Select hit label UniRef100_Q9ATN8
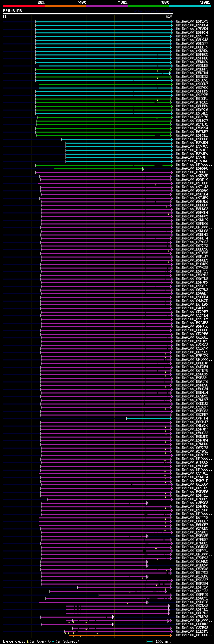This screenshot has height=644, width=214. [x=193, y=279]
